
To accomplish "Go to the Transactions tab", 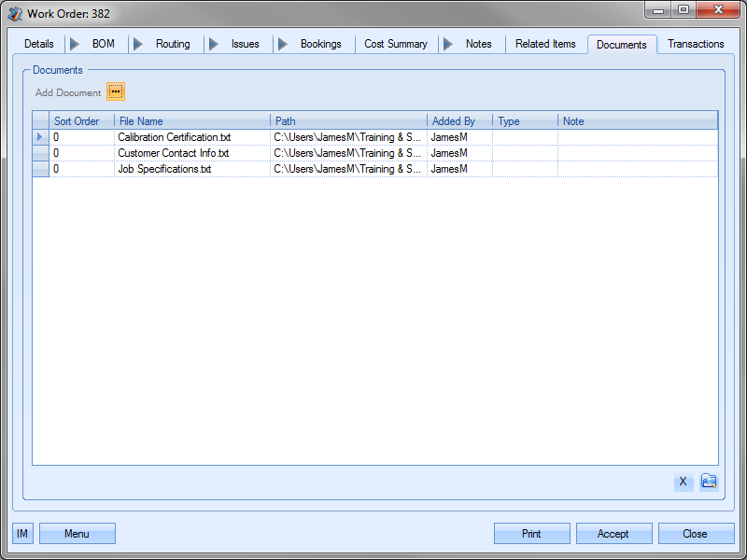I will click(696, 44).
